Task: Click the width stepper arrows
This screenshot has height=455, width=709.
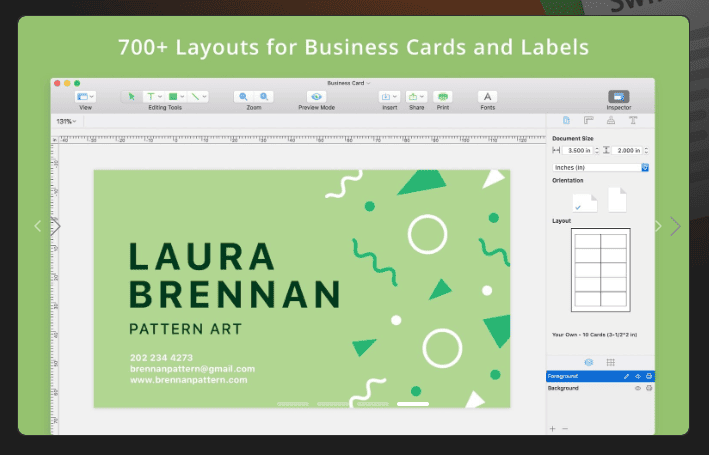Action: [x=597, y=150]
